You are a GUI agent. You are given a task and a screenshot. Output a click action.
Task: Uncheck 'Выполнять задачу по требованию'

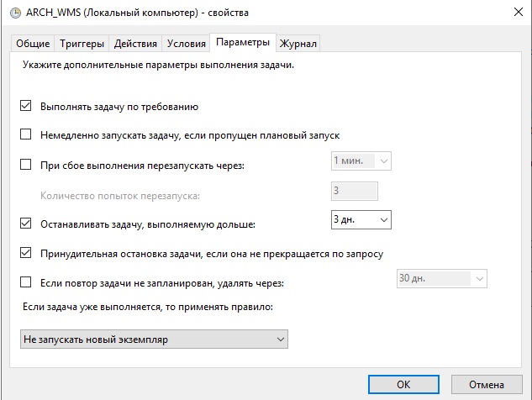coord(25,107)
